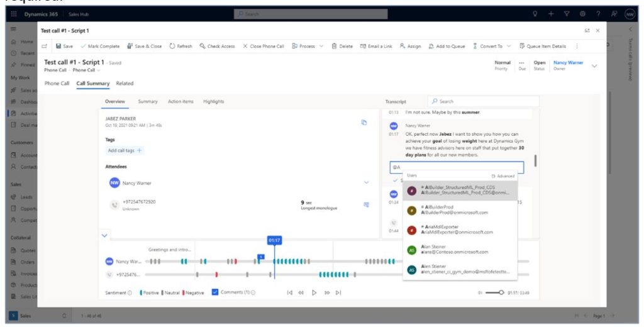Expand the record header details chevron
644x327 pixels.
(594, 66)
